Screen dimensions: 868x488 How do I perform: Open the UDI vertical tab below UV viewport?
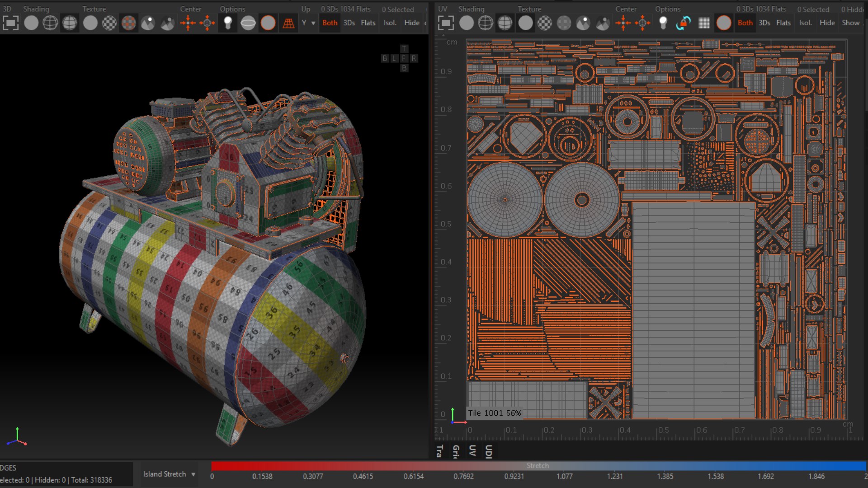pos(488,451)
